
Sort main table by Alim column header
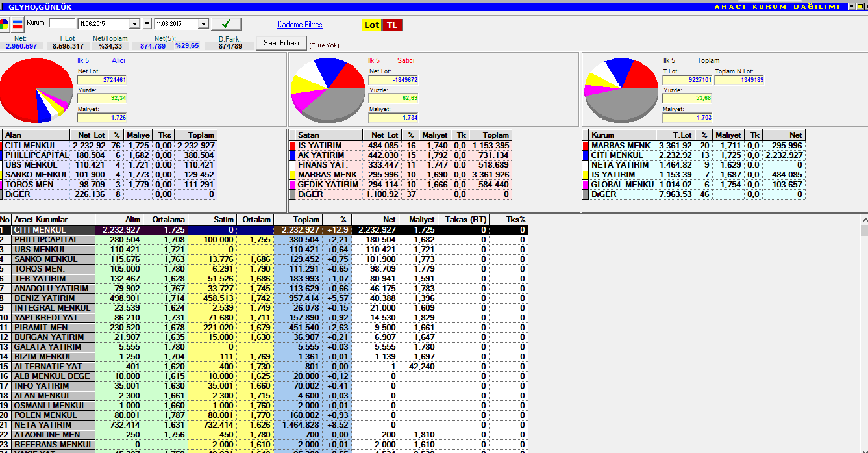119,220
